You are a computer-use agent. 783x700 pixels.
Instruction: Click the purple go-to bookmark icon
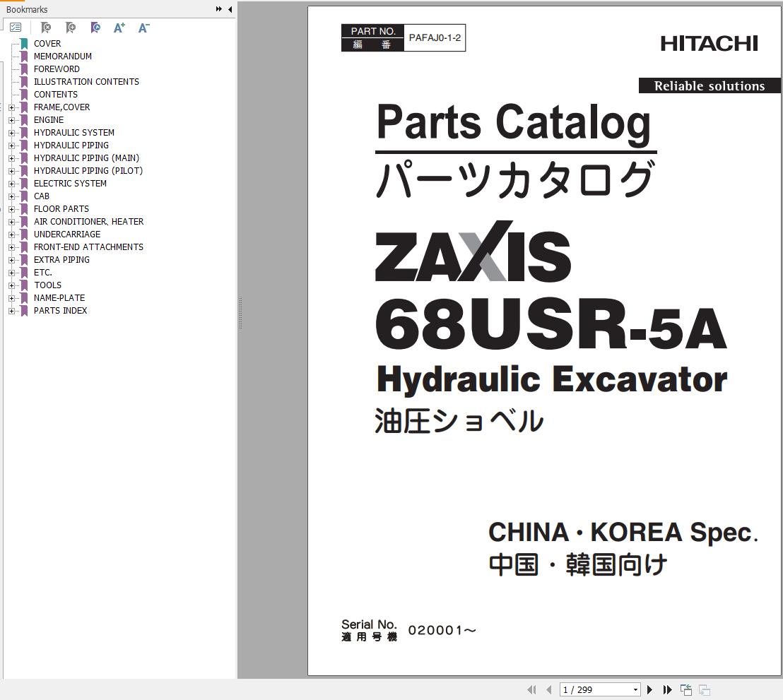pos(95,28)
